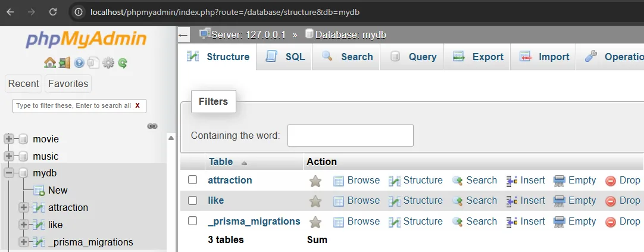Click navigation panel link chain icon
The image size is (644, 252).
pyautogui.click(x=152, y=126)
